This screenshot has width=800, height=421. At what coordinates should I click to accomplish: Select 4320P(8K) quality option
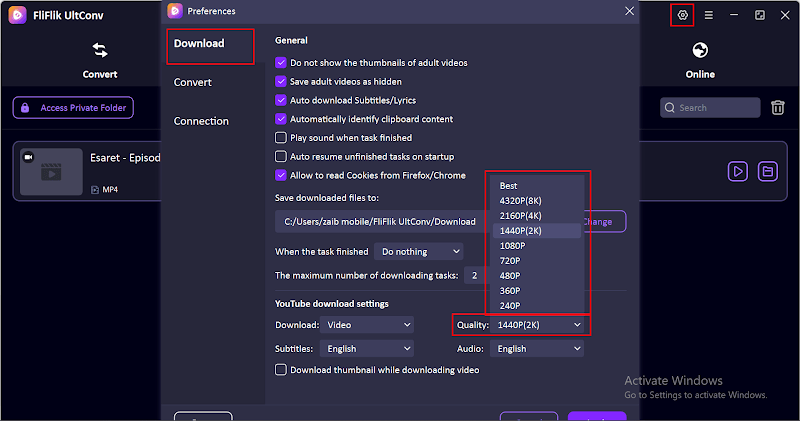(537, 201)
